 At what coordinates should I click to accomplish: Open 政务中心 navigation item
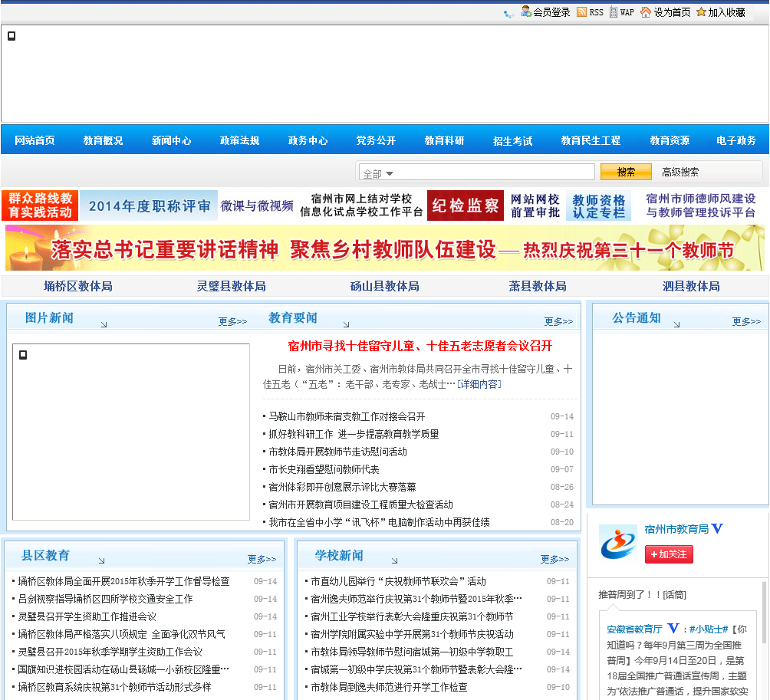tap(308, 140)
